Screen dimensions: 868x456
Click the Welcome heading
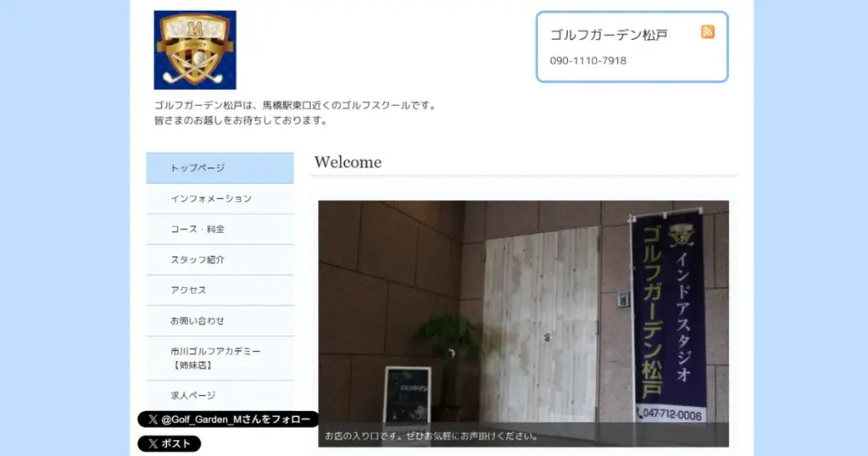point(348,162)
